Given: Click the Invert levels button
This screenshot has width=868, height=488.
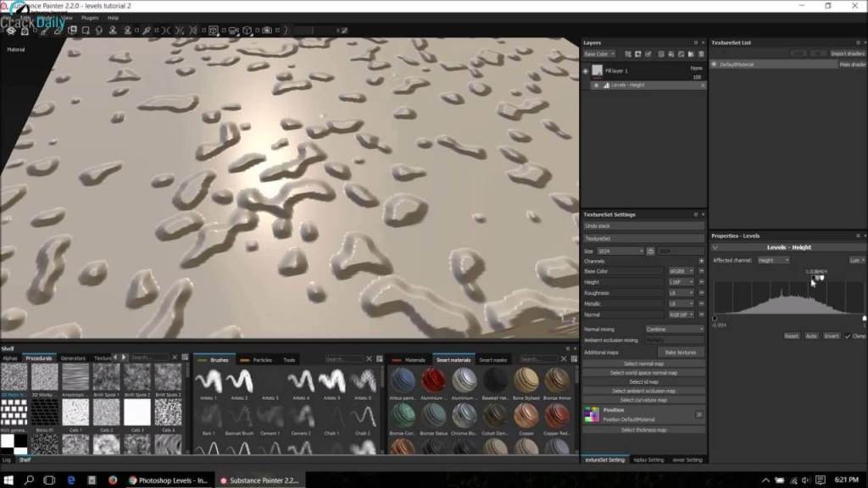Looking at the screenshot, I should [x=832, y=335].
